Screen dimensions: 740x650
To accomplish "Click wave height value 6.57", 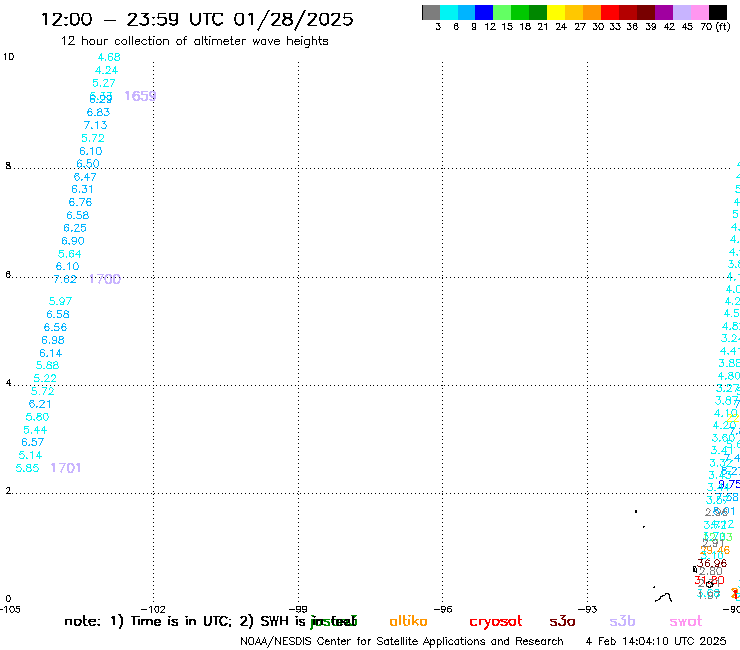I will [33, 442].
